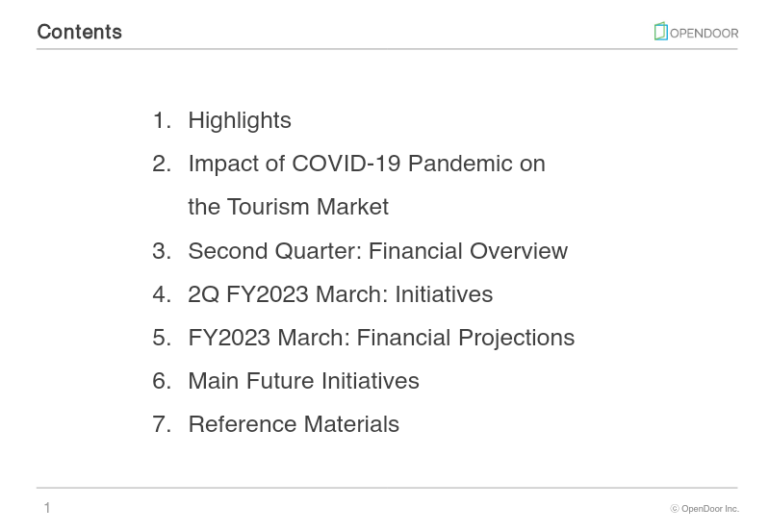Screen dimensions: 769x532
Task: Go to Second Quarter: Financial Overview
Action: (377, 251)
